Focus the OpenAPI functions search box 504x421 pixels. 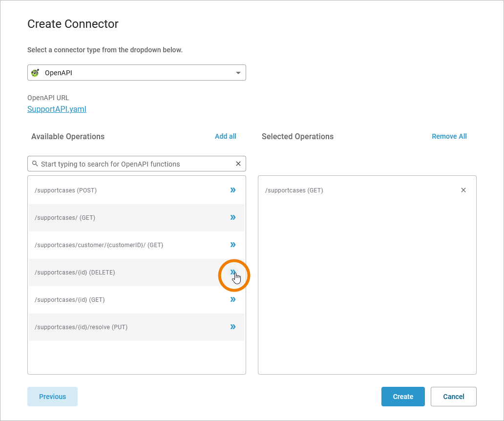132,164
